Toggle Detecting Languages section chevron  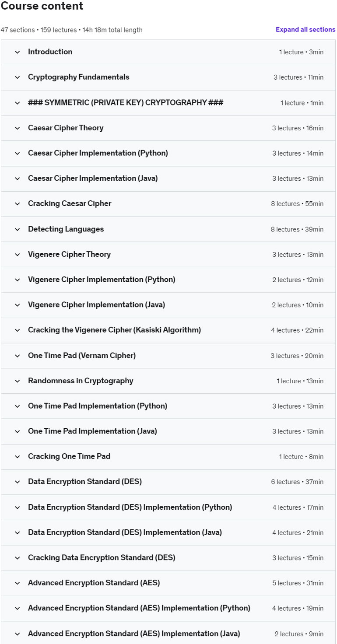(x=18, y=229)
